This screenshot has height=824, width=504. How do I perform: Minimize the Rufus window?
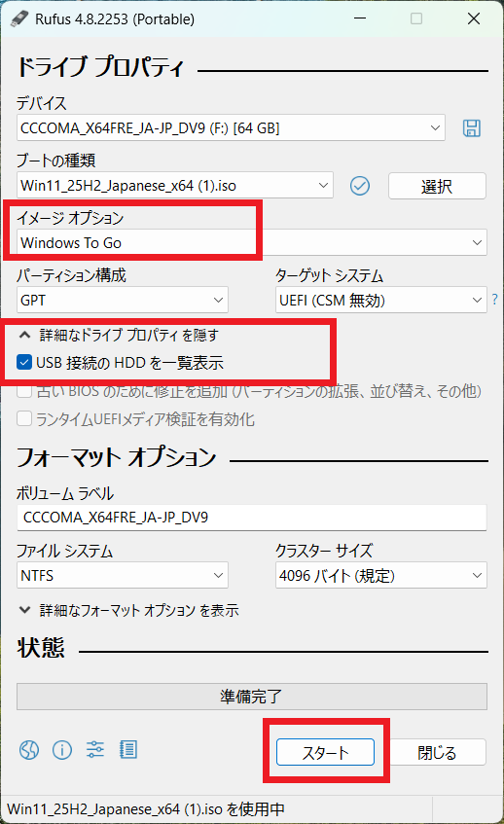(360, 18)
